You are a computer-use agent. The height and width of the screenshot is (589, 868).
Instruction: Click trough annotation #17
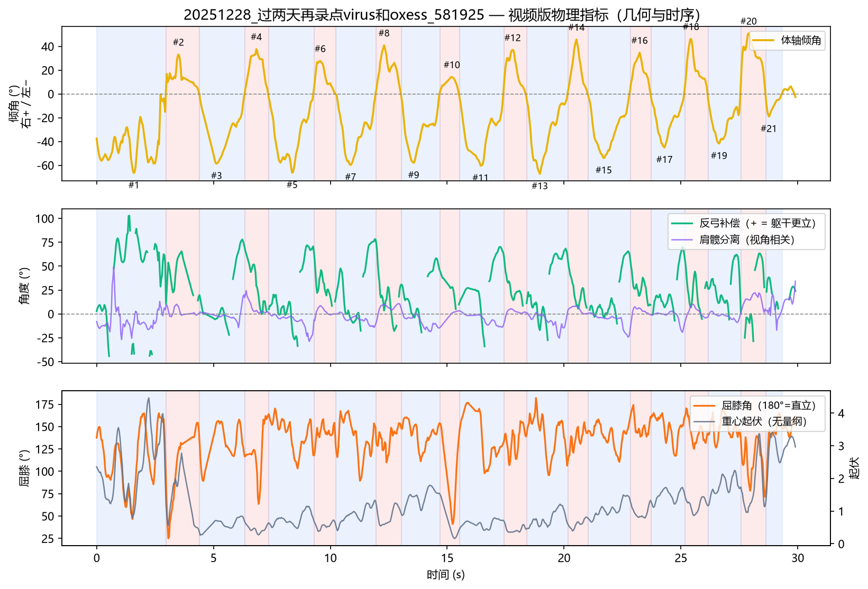click(x=664, y=159)
